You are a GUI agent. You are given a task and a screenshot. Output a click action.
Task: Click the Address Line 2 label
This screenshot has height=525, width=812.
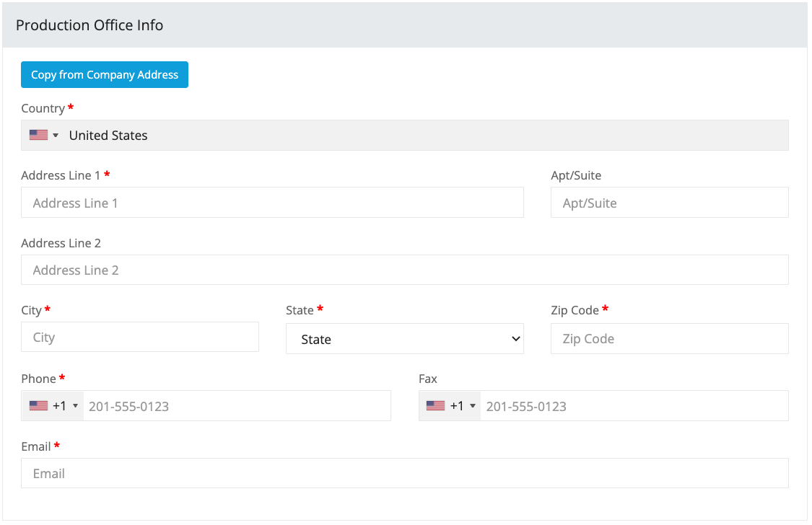61,243
